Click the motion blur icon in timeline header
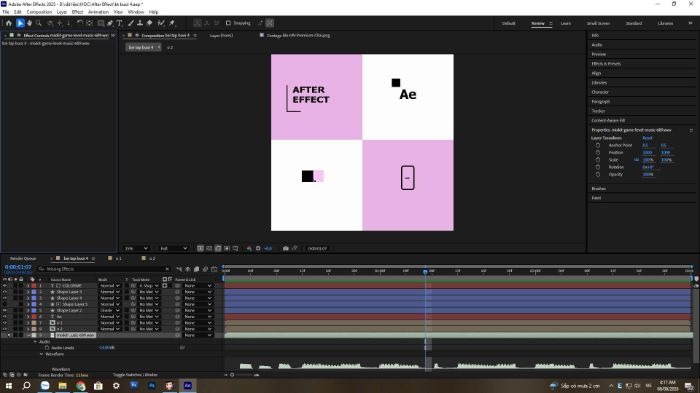 [x=205, y=269]
